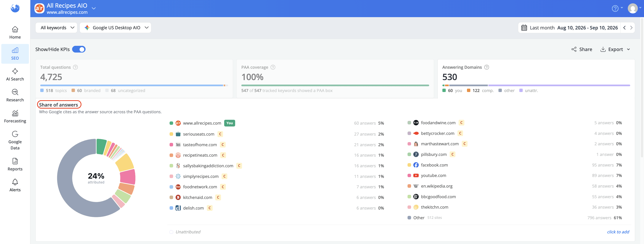Open the user account avatar
644x244 pixels.
pos(632,9)
